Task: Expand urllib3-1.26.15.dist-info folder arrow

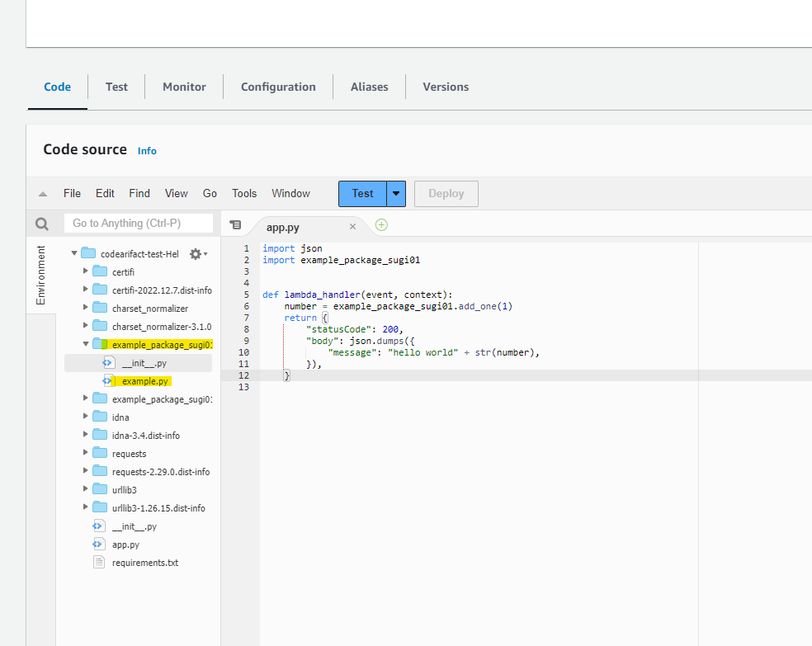Action: [86, 507]
